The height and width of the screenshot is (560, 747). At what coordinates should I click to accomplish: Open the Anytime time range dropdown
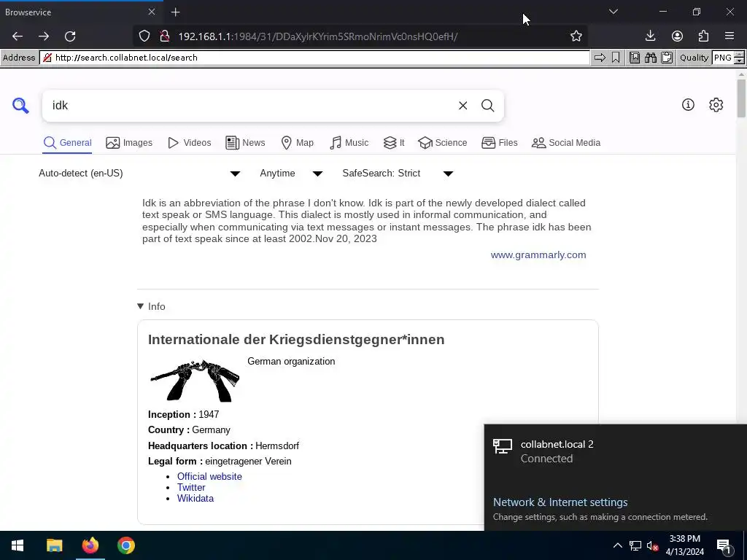pyautogui.click(x=292, y=174)
